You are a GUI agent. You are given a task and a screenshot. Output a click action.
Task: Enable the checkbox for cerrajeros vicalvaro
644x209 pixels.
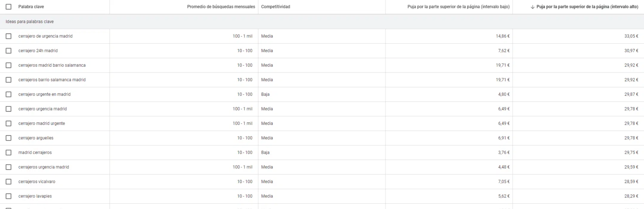(x=9, y=182)
